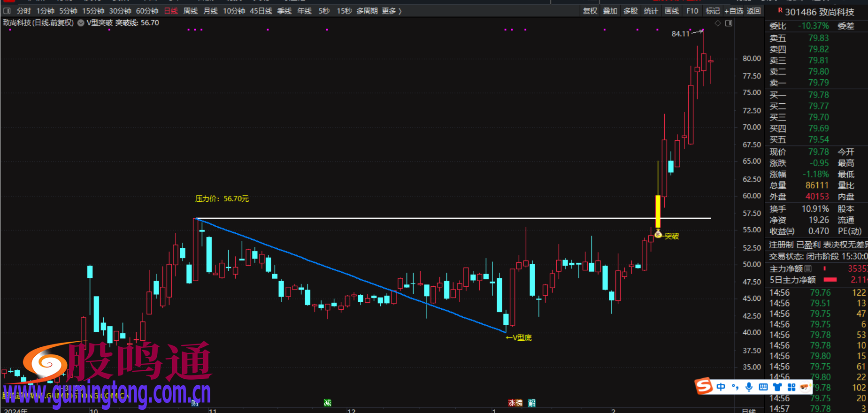Open Sogou skin shirt icon
The width and height of the screenshot is (868, 413).
pyautogui.click(x=777, y=387)
